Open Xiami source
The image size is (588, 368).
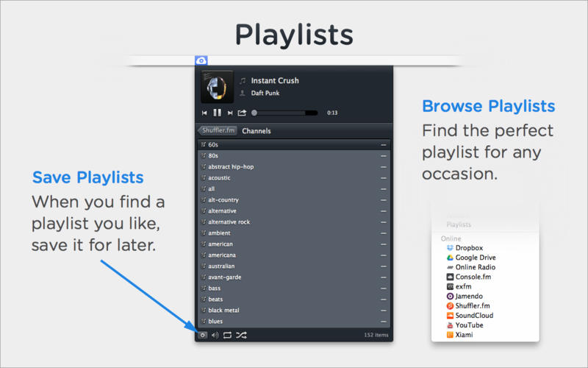[460, 335]
